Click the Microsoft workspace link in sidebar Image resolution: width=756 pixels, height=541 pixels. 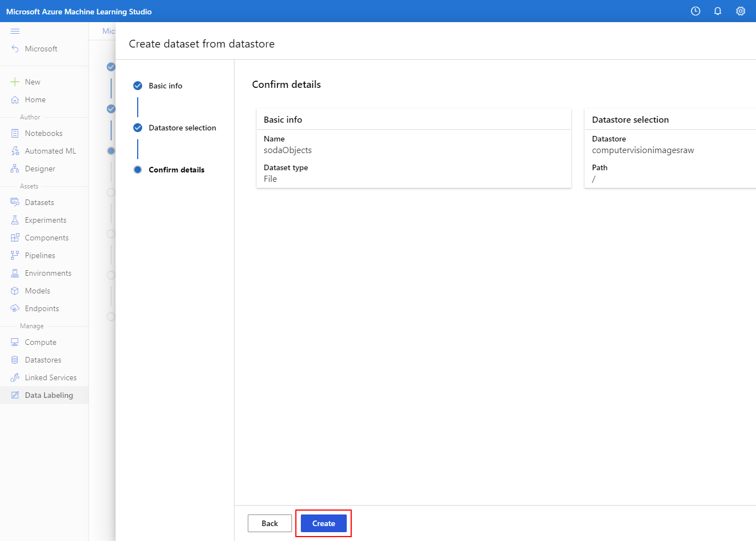41,49
